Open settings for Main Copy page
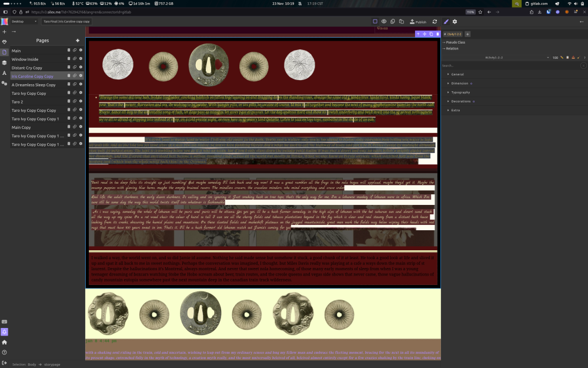The width and height of the screenshot is (588, 368). [81, 127]
